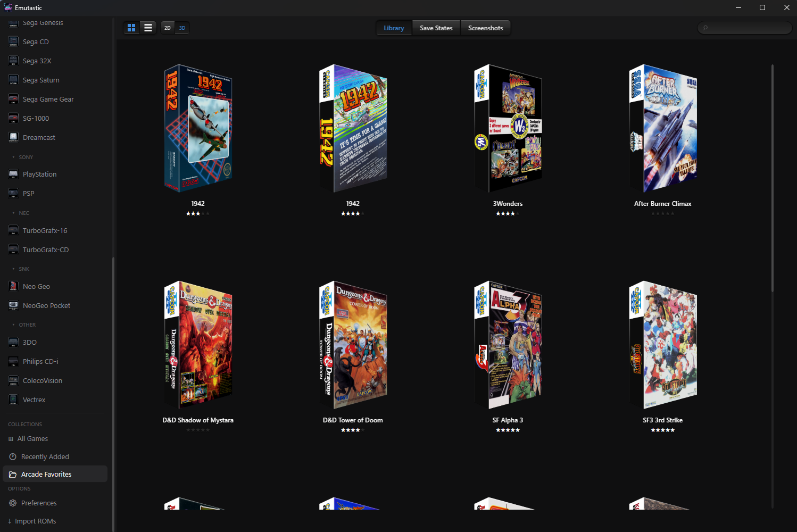797x532 pixels.
Task: Click the All Games grid icon
Action: pos(11,439)
